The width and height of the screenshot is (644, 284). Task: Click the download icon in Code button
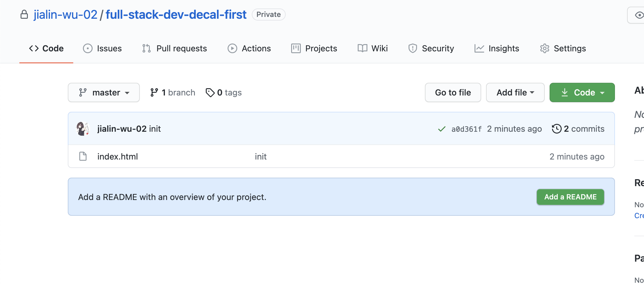point(564,92)
